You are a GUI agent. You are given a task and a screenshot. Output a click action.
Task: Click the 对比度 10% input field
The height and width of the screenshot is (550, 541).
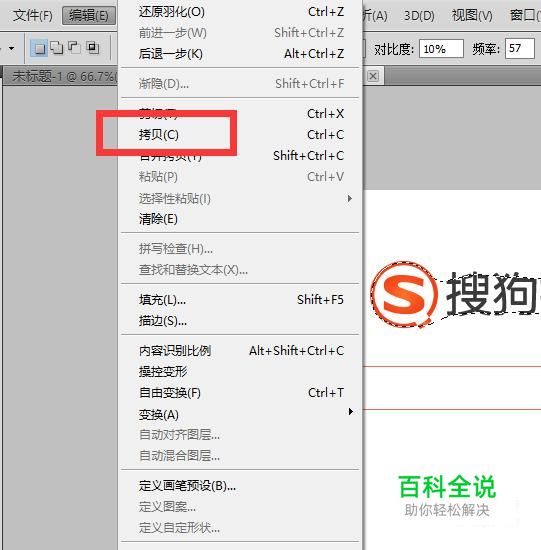point(441,48)
